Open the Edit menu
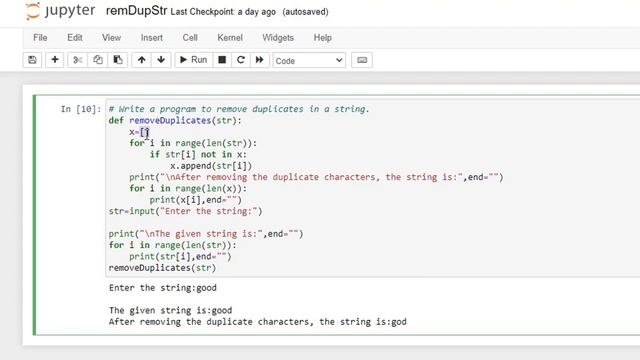The width and height of the screenshot is (640, 360). point(75,38)
